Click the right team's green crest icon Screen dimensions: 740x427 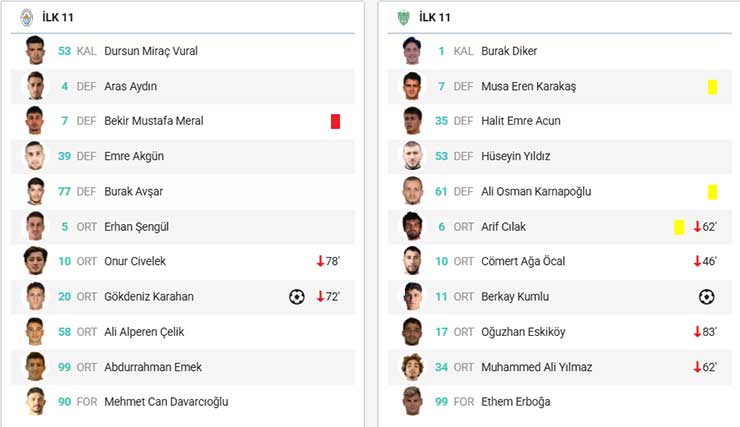point(403,17)
